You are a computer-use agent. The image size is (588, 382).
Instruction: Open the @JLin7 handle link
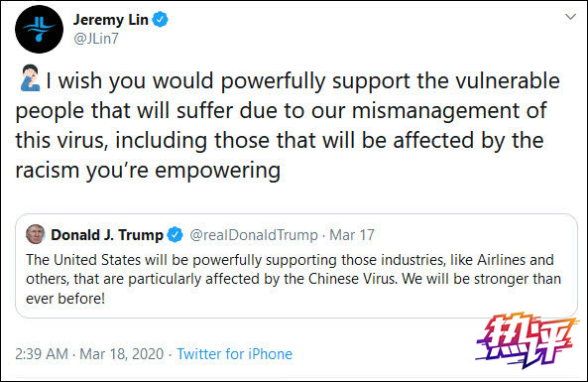pyautogui.click(x=96, y=39)
